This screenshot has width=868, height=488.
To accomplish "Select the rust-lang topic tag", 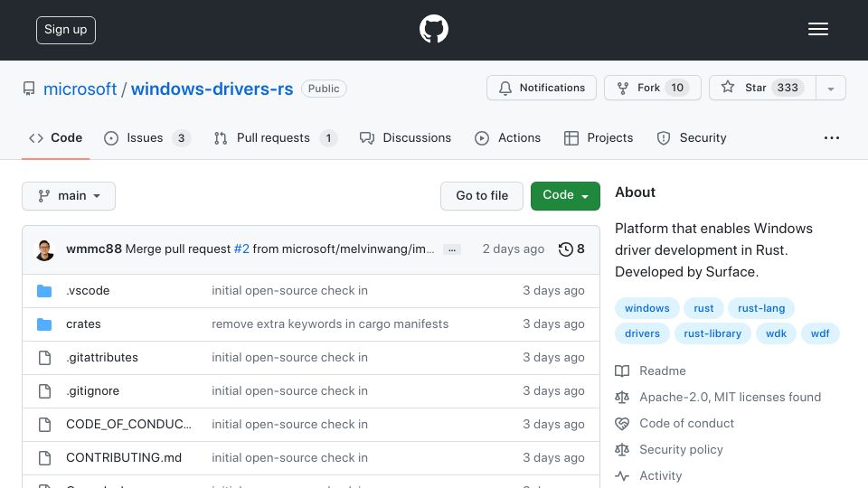I will 761,308.
